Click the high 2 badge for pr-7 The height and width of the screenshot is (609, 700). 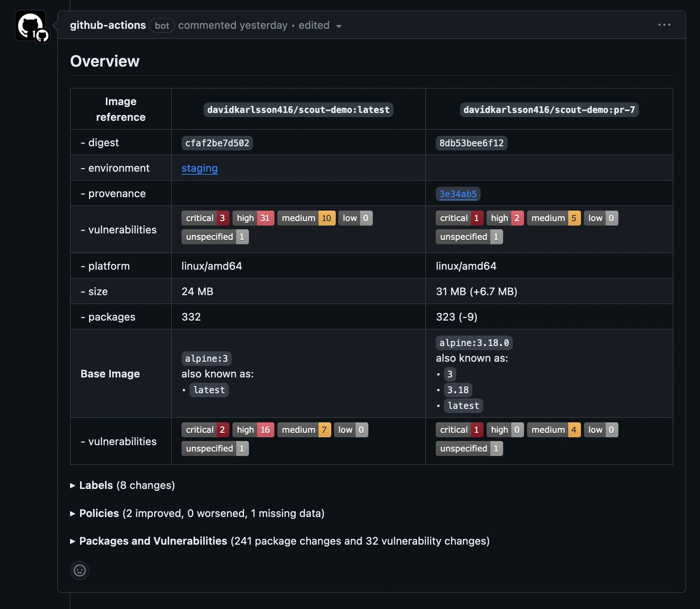(505, 218)
